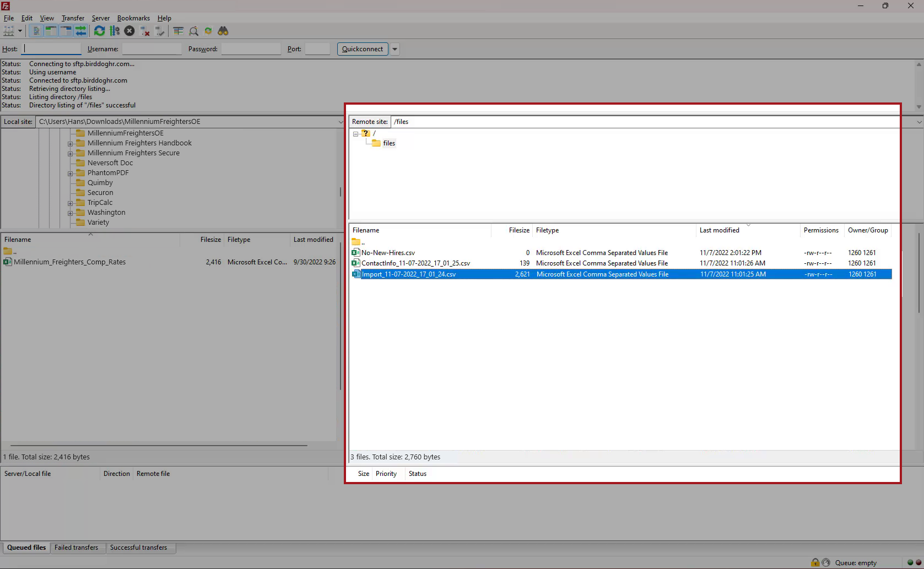Select the remote files folder in tree
Viewport: 924px width, 569px height.
tap(389, 143)
